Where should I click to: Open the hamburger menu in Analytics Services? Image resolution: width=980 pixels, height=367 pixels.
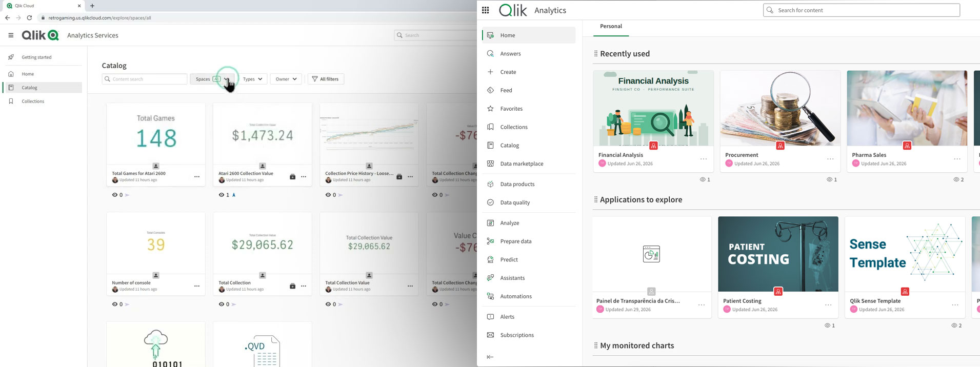(x=11, y=35)
